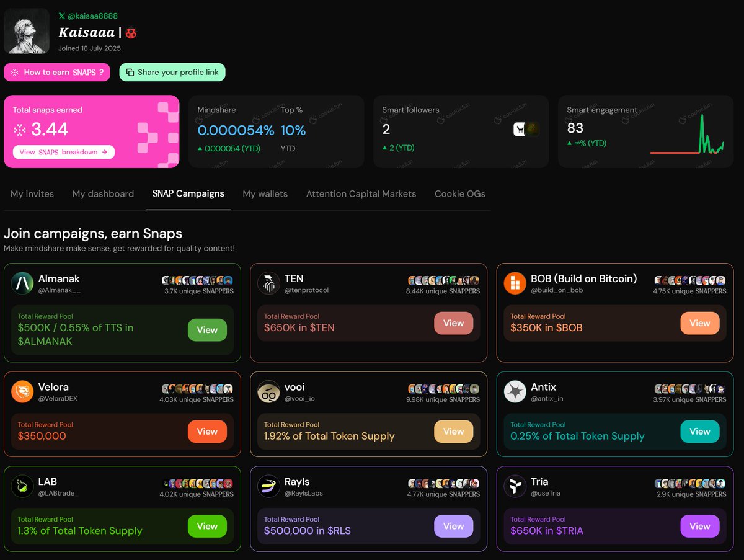Screen dimensions: 744x560
Task: Open the Cookie OGs tab
Action: [x=460, y=194]
